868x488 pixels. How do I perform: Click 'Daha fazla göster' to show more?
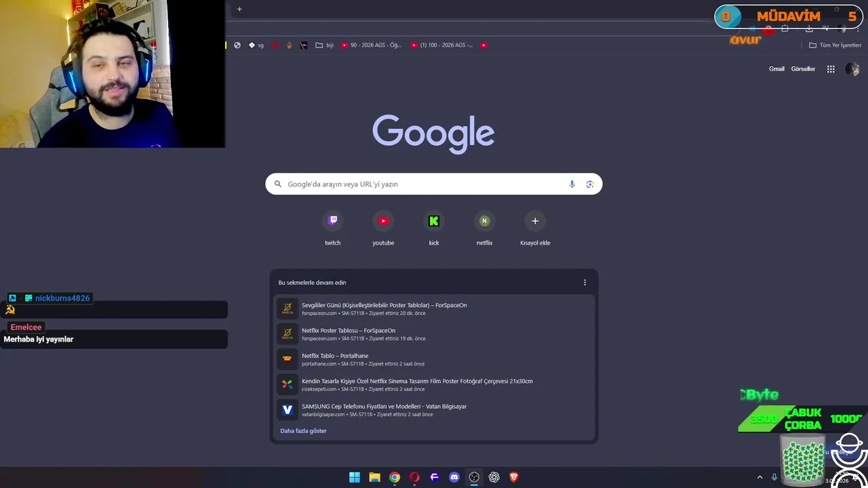point(303,431)
